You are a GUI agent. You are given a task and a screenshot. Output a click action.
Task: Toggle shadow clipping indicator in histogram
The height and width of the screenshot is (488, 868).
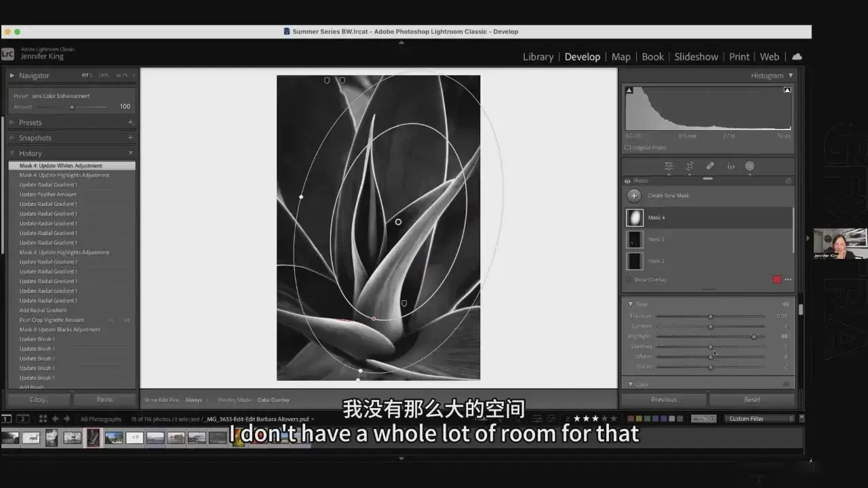(x=629, y=90)
